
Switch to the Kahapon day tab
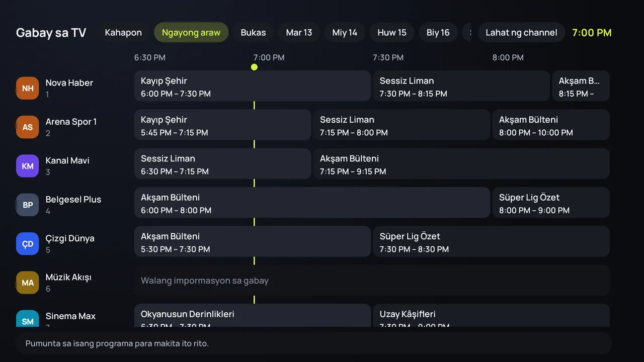pyautogui.click(x=123, y=32)
